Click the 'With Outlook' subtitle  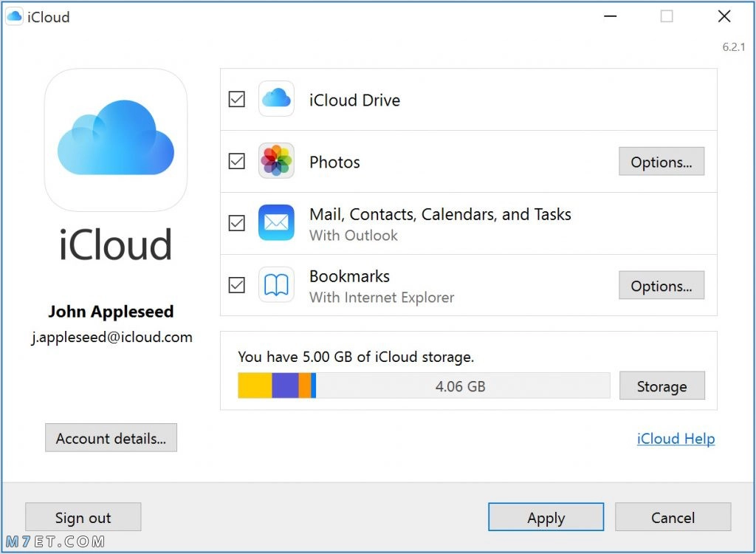(x=354, y=236)
